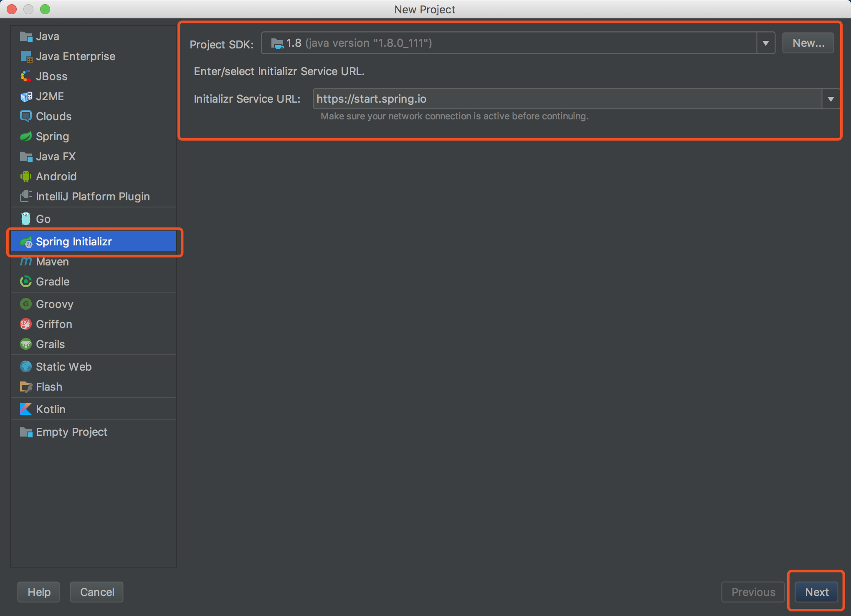Click the Griffon red icon
This screenshot has width=851, height=616.
(26, 324)
